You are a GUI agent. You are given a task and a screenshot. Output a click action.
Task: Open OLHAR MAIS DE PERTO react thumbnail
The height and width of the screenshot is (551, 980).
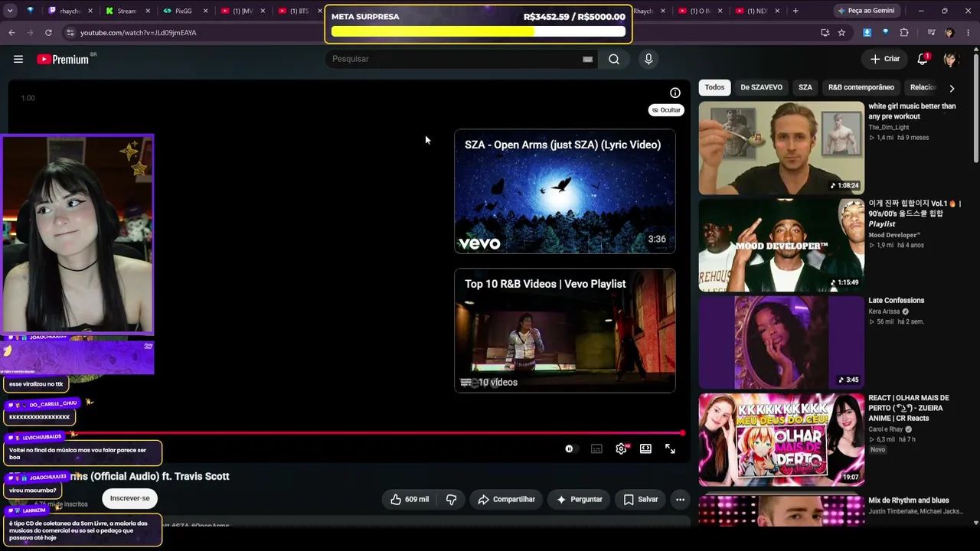click(x=781, y=440)
